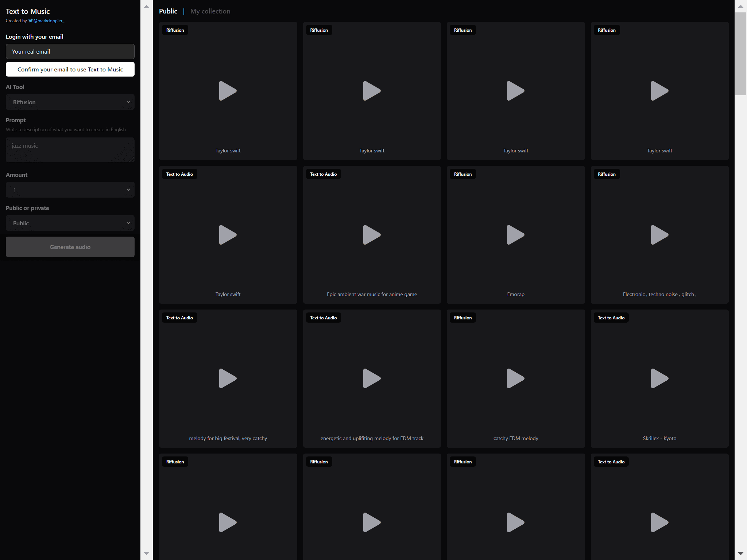This screenshot has height=560, width=747.
Task: Click Riffusion tag on catchy EDM melody card
Action: click(x=462, y=318)
